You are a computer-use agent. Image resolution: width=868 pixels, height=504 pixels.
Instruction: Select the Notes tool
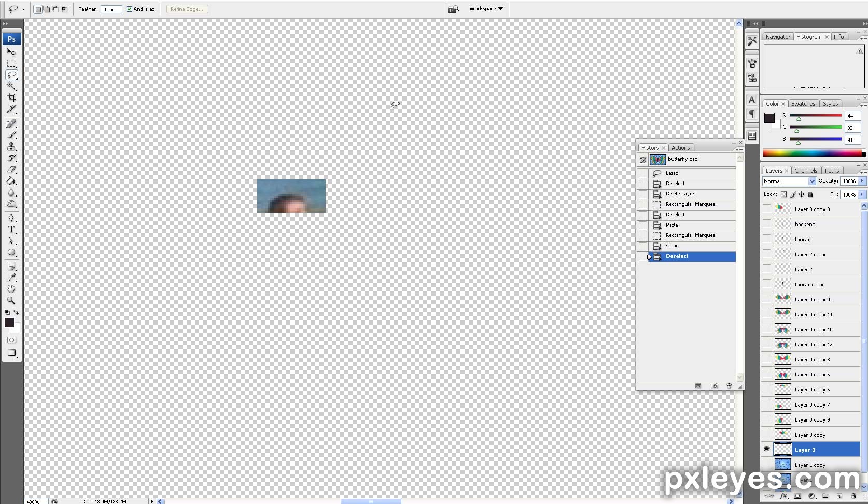tap(11, 266)
